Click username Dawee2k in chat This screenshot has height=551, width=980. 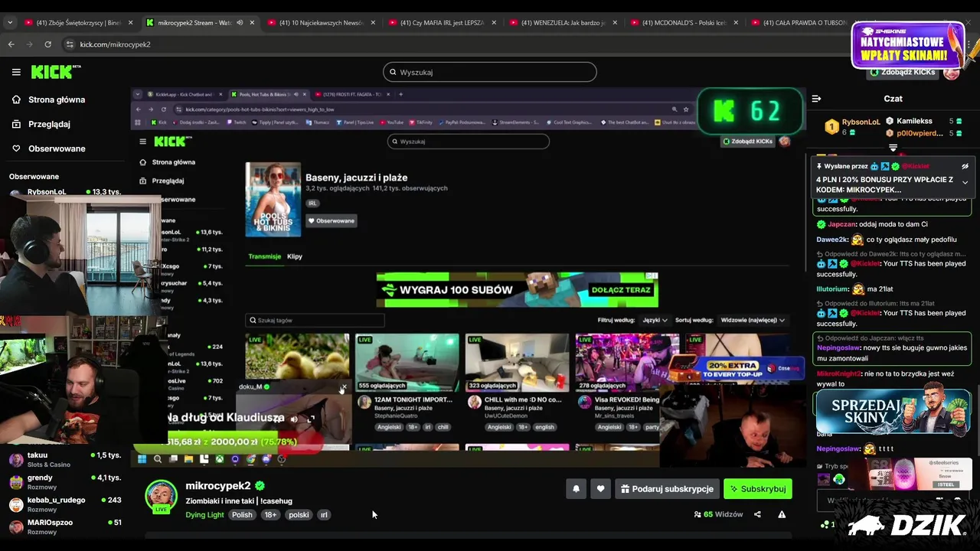click(x=832, y=240)
